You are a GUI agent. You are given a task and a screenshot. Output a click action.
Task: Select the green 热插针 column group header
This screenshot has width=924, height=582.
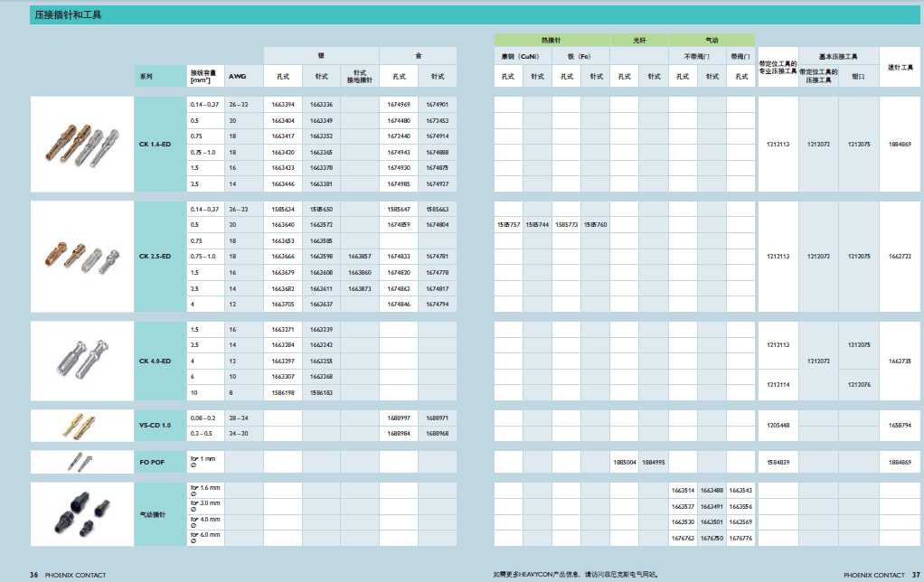coord(552,40)
